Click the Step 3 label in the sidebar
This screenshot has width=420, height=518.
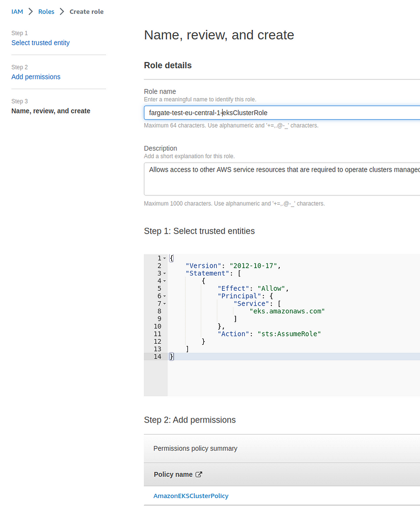(x=19, y=101)
